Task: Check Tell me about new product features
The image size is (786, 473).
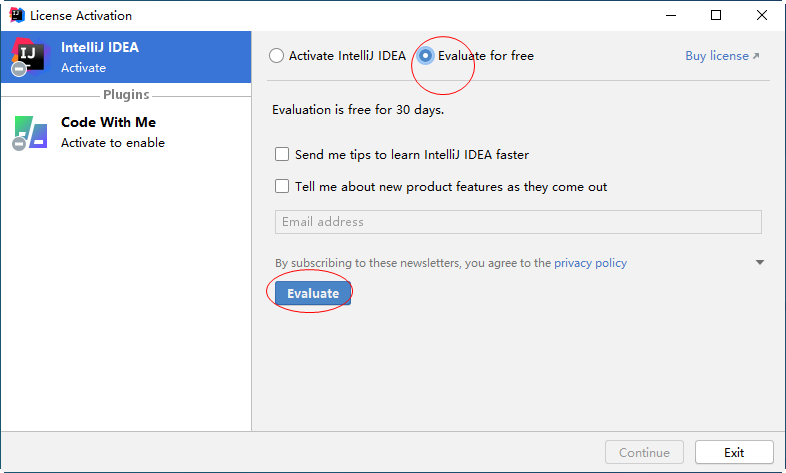Action: point(282,186)
